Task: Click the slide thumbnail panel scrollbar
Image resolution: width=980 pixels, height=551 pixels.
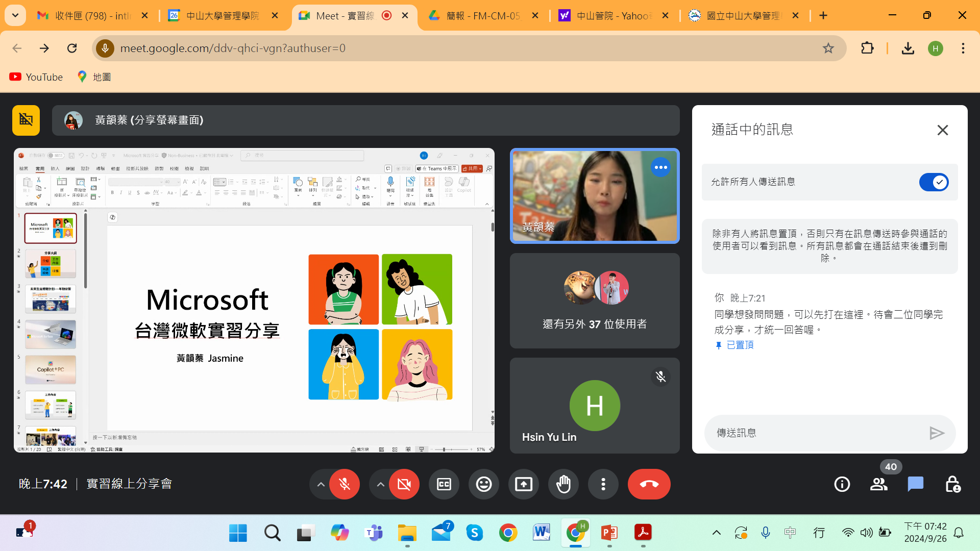Action: pos(85,250)
